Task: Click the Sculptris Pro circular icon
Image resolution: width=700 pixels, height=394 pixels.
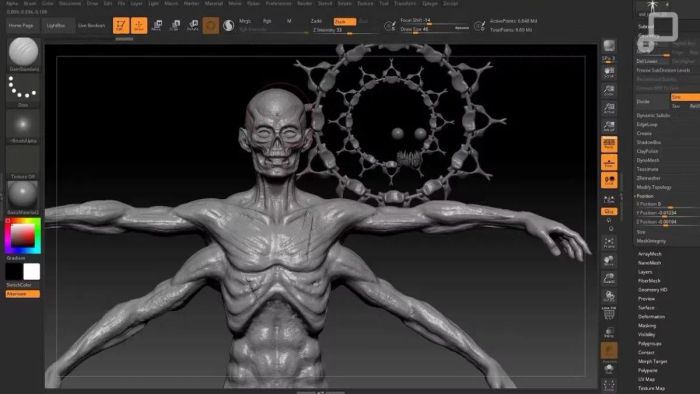Action: tap(229, 25)
